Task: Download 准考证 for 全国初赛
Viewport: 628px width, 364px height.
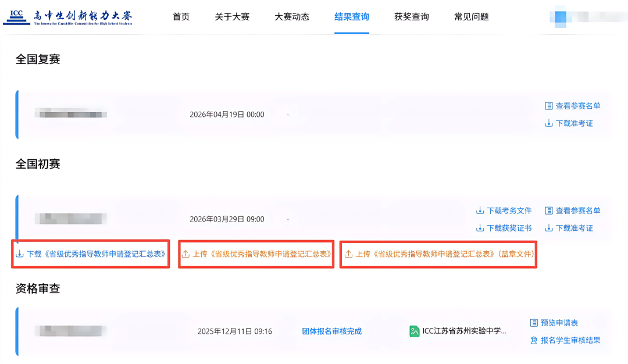Action: 569,228
